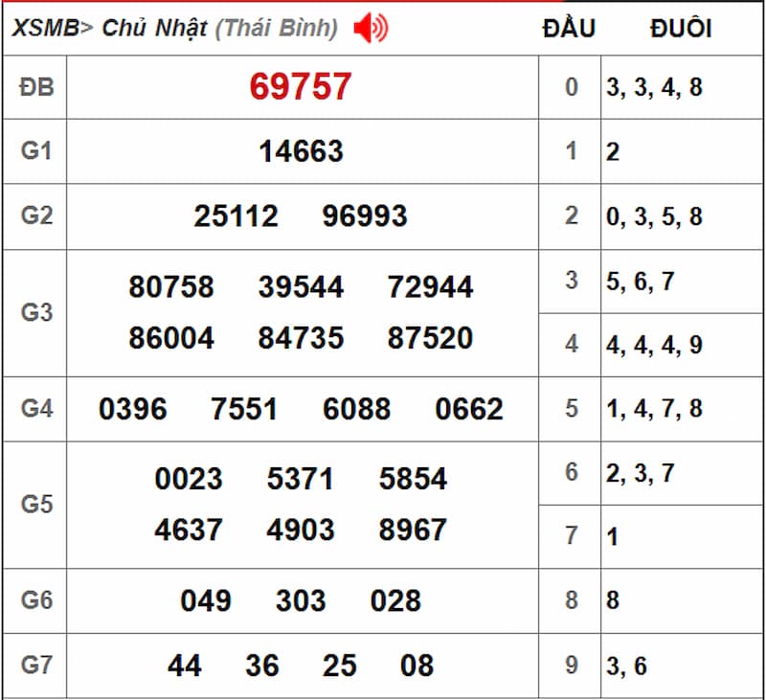Select the G4 number 6088

[356, 410]
